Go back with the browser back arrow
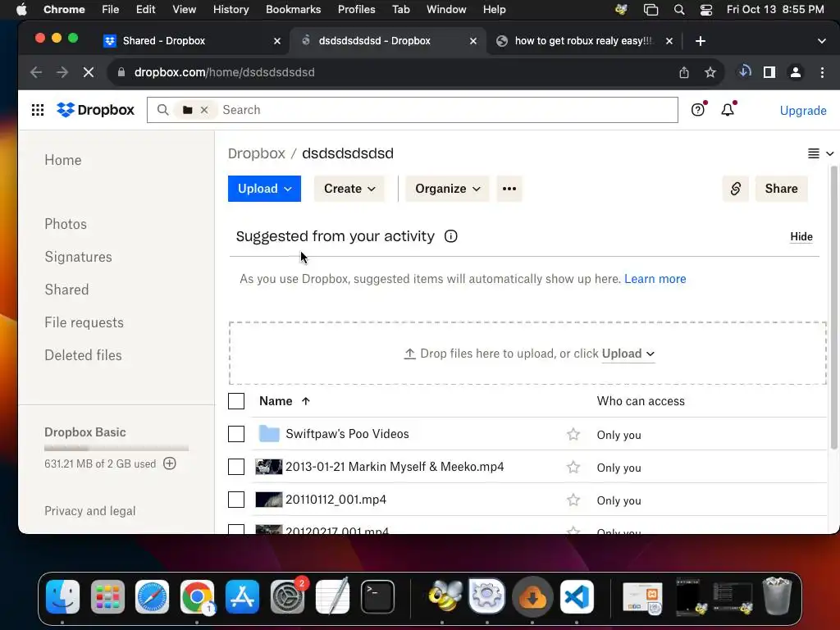 click(36, 72)
